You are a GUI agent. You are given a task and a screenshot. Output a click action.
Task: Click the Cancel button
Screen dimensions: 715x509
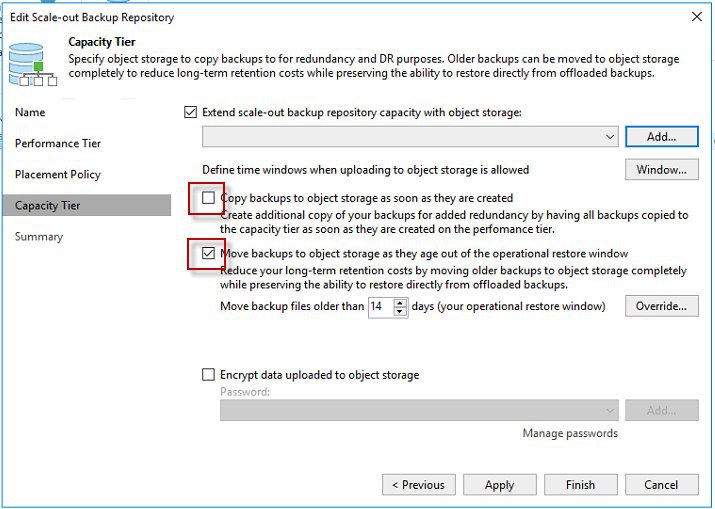pyautogui.click(x=662, y=484)
